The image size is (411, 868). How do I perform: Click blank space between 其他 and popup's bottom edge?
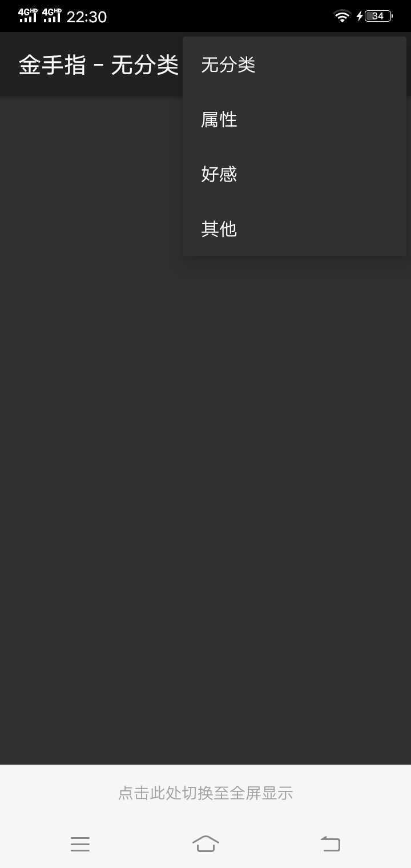(295, 251)
